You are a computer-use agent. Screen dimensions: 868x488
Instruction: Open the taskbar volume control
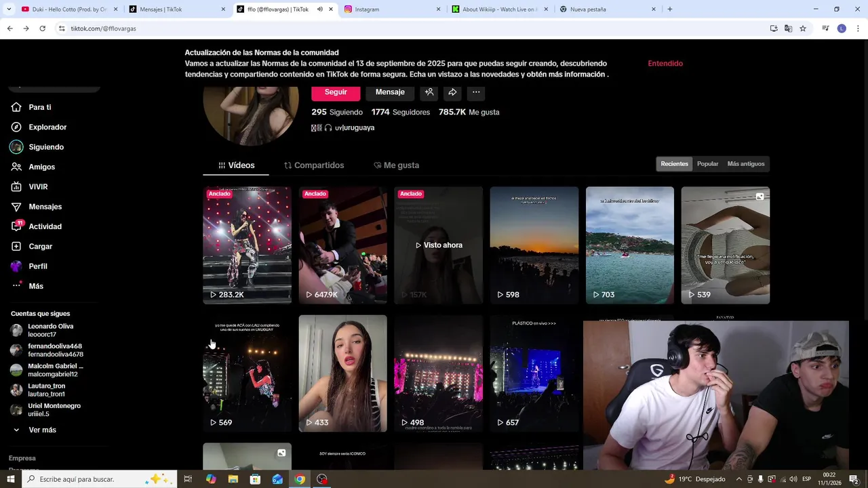[793, 479]
